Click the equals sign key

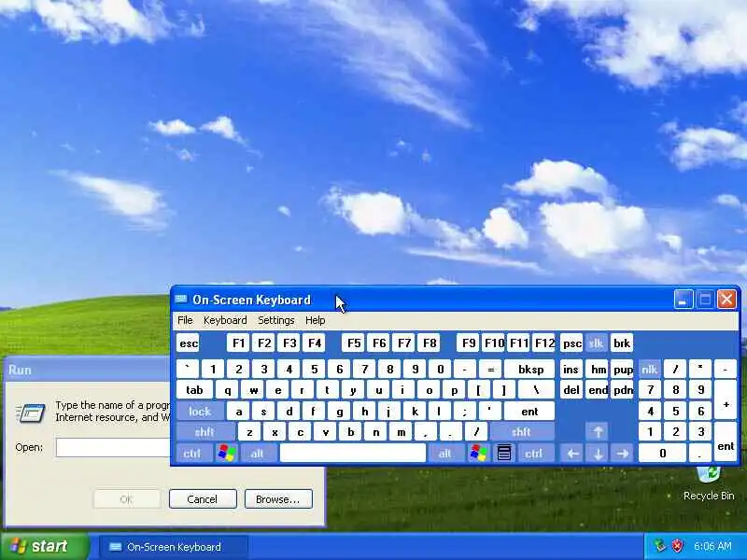tap(490, 369)
